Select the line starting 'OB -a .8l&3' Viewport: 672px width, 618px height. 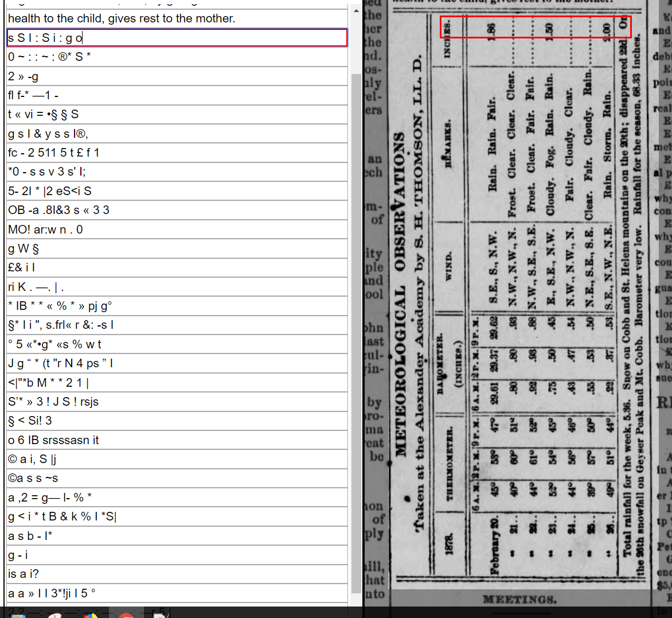coord(177,210)
